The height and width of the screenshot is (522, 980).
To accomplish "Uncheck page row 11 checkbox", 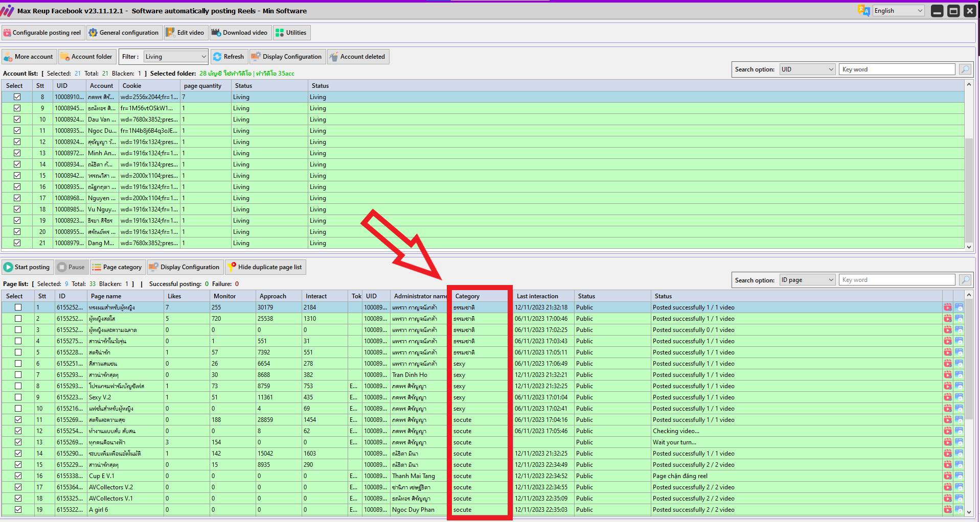I will [18, 420].
